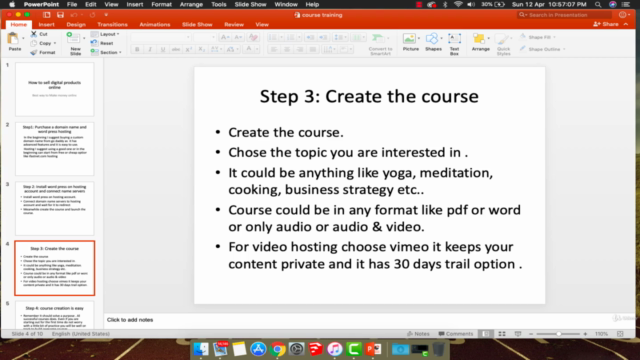Fit slide to window icon
The width and height of the screenshot is (640, 360).
[x=620, y=334]
